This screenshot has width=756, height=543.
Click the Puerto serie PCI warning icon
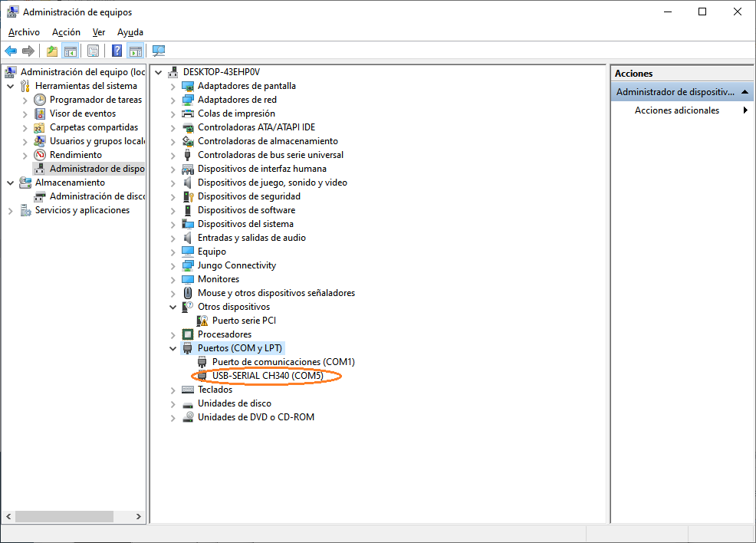[202, 321]
